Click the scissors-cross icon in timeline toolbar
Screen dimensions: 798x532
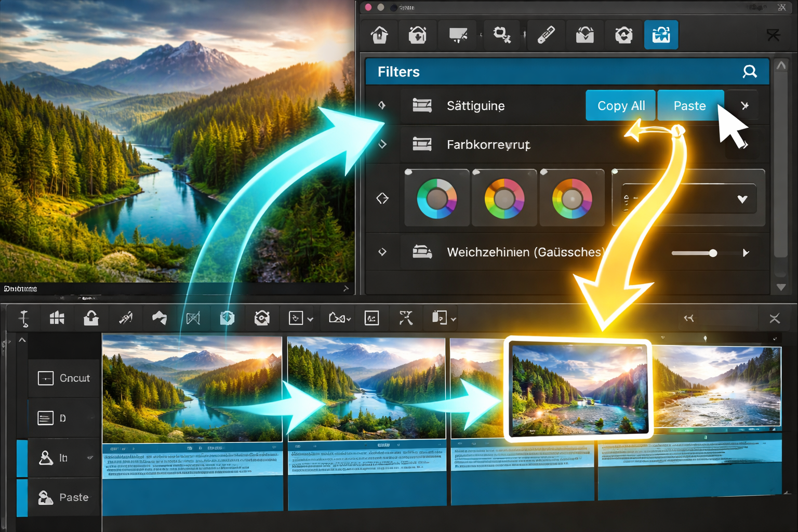click(406, 318)
